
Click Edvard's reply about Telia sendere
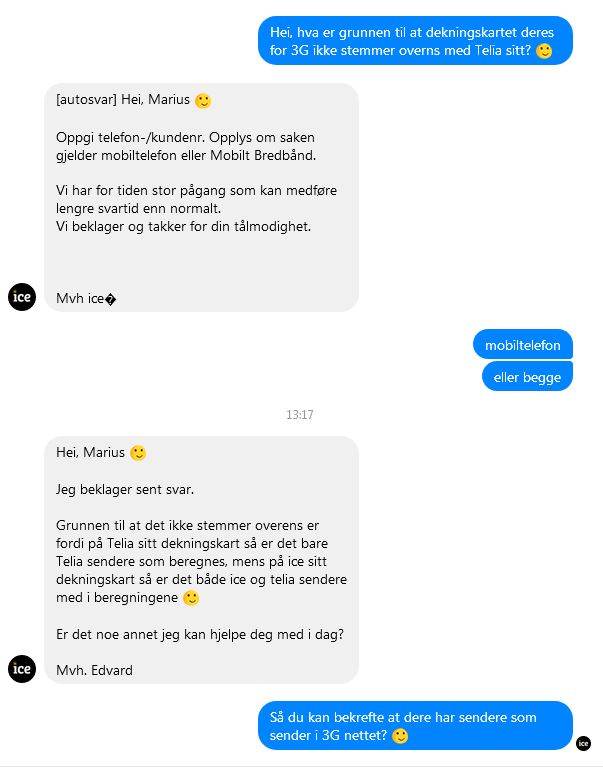coord(201,560)
